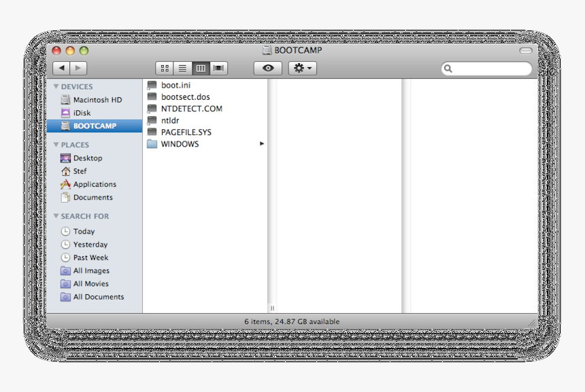This screenshot has height=392, width=585.
Task: Open the Action gear menu
Action: [303, 68]
